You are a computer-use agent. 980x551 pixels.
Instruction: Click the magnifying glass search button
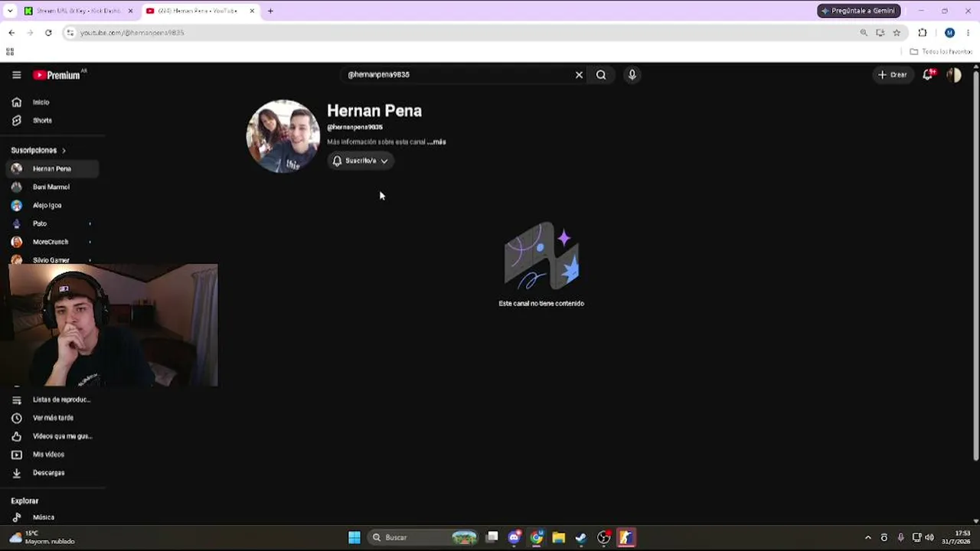coord(601,75)
